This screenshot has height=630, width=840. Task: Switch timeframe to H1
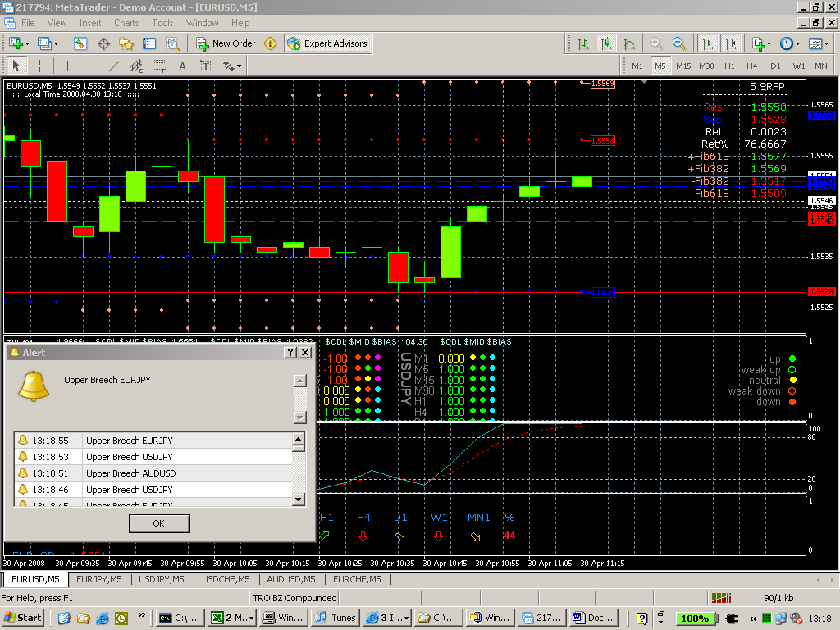coord(729,66)
